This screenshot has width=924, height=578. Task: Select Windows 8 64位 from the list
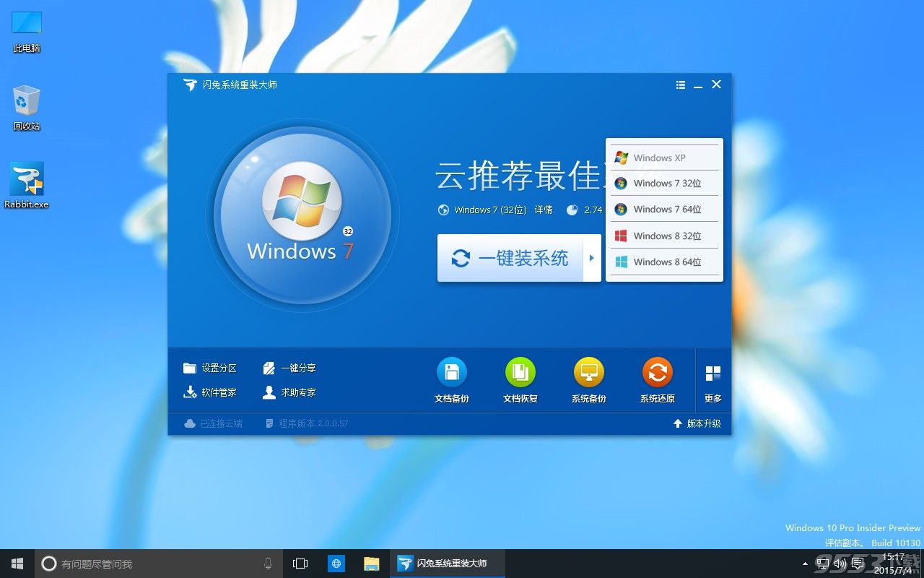(664, 262)
